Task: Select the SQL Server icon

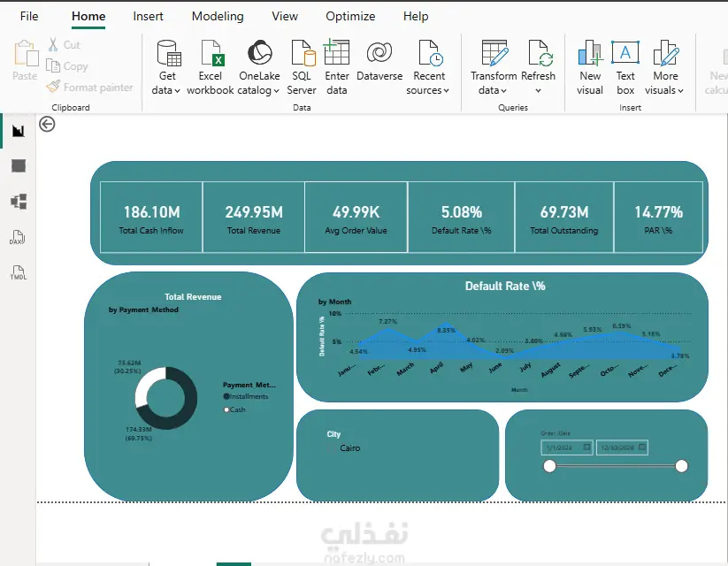Action: point(303,53)
